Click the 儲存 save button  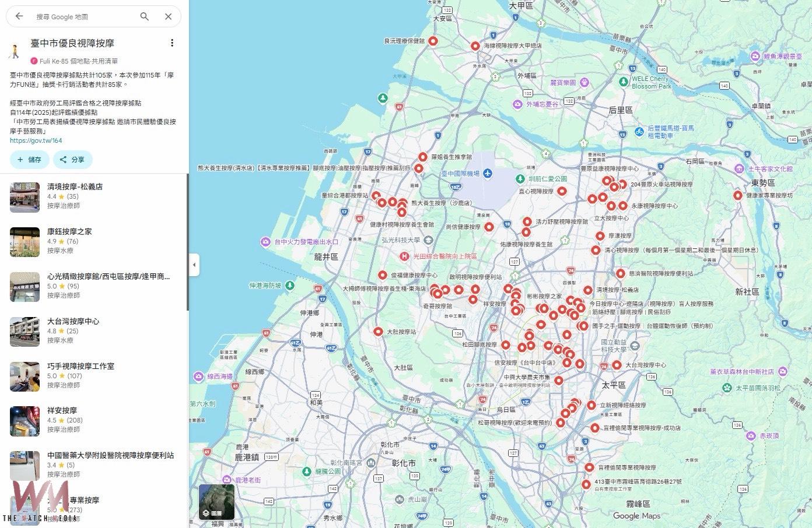tap(30, 160)
